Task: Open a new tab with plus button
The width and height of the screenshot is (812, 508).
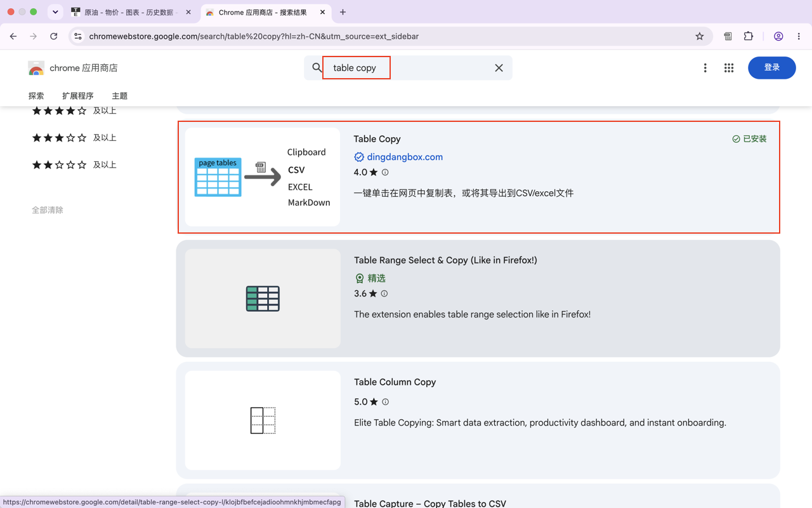Action: coord(343,12)
